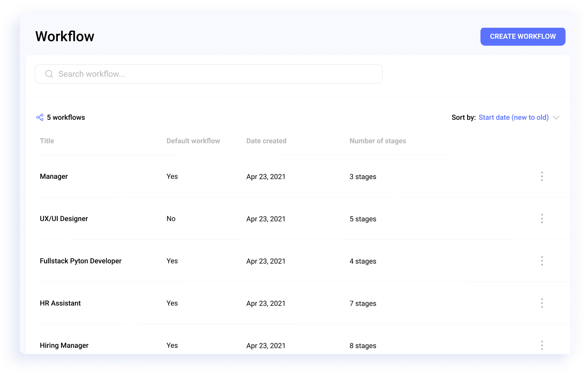Screen dimensions: 588x374
Task: Click the search magnifier icon
Action: [49, 74]
